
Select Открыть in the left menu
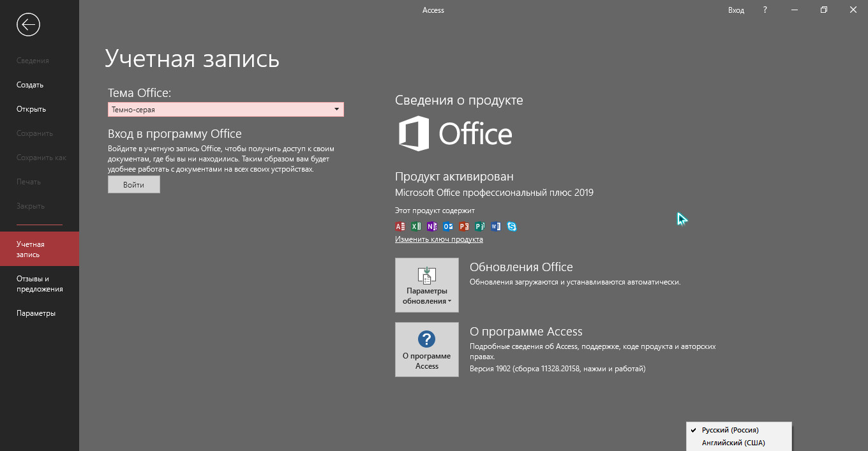[31, 109]
